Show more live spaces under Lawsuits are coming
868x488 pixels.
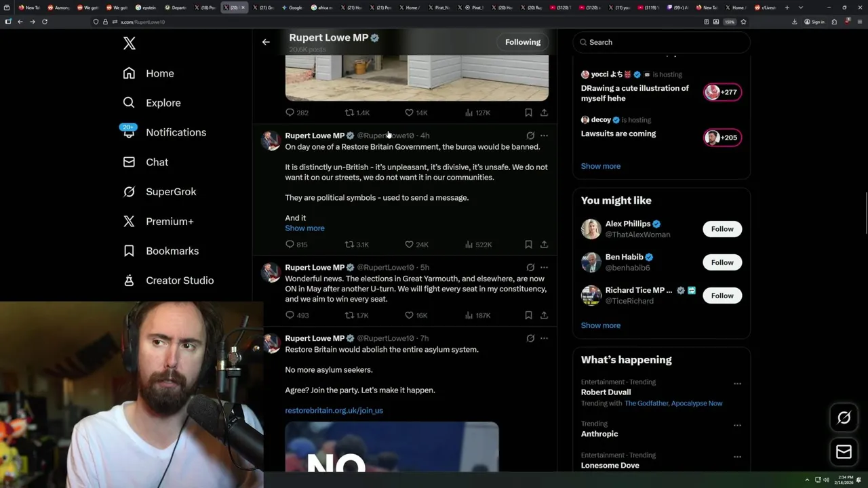click(x=600, y=166)
